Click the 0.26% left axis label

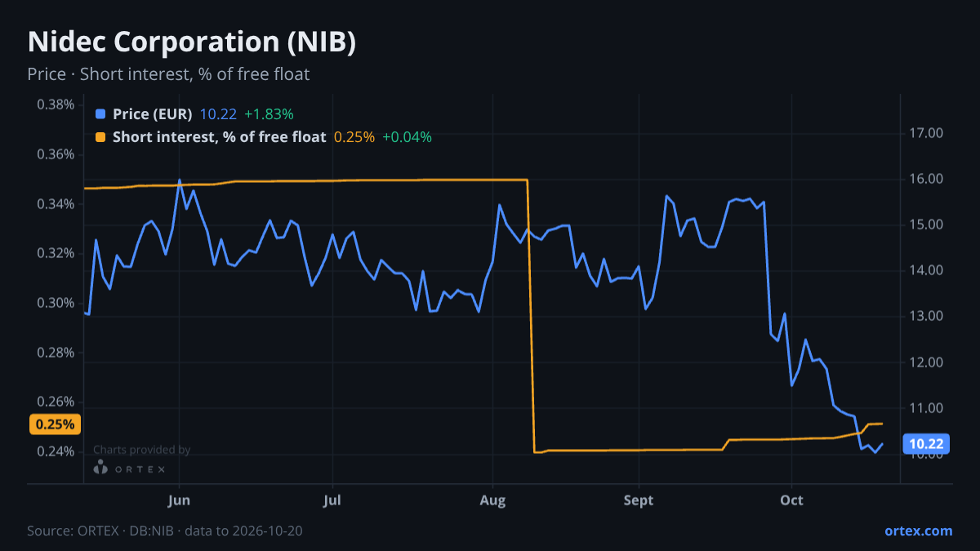coord(56,402)
